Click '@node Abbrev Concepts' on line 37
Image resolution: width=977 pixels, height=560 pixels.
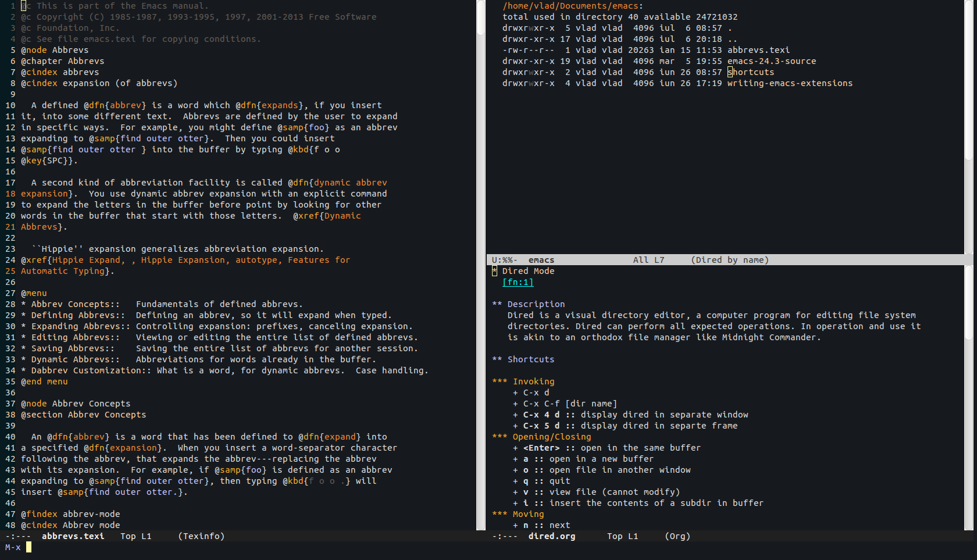76,404
